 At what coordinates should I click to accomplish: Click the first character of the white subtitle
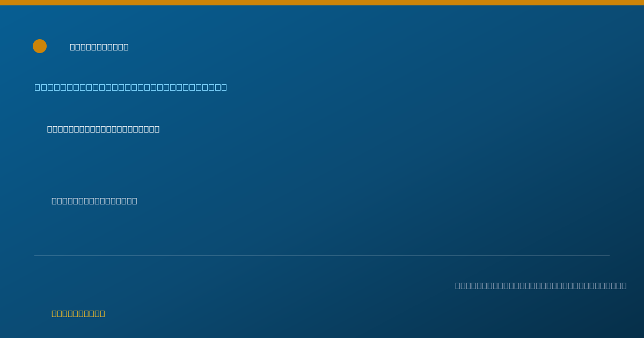pos(50,129)
